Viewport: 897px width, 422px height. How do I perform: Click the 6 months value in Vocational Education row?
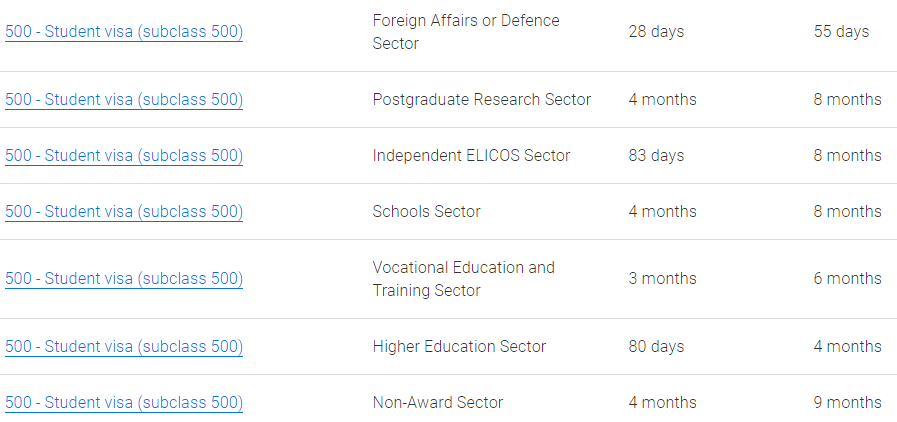click(x=847, y=279)
